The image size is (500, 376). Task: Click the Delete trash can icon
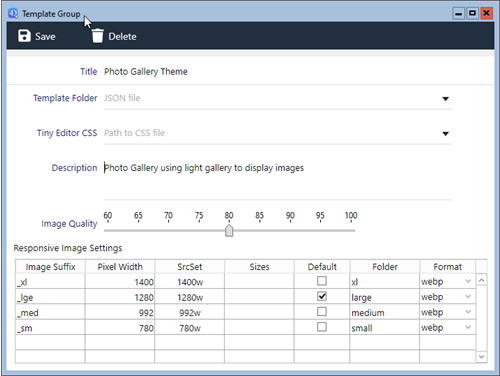98,36
